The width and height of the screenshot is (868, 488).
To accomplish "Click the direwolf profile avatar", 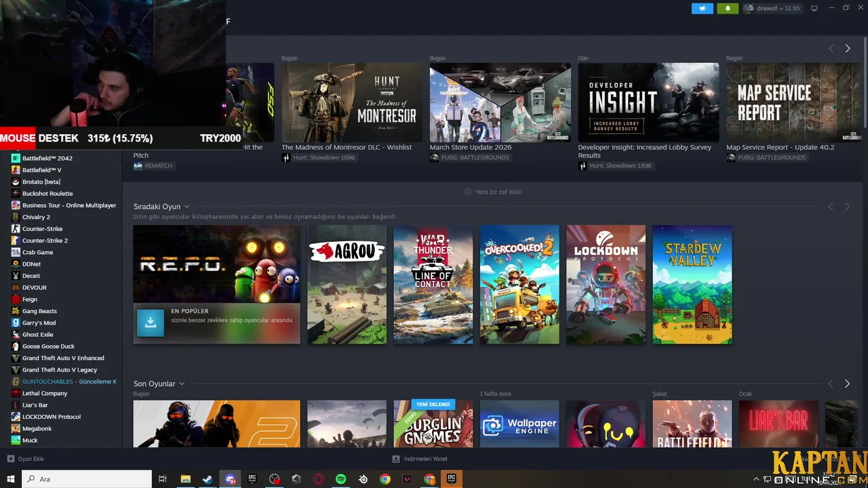I will click(749, 8).
